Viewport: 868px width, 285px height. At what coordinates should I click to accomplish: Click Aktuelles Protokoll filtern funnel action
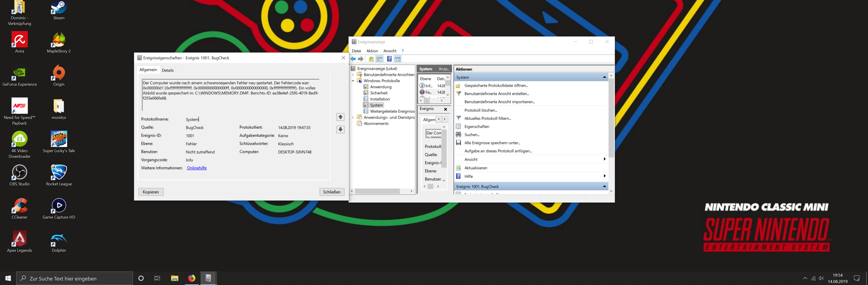pos(487,118)
